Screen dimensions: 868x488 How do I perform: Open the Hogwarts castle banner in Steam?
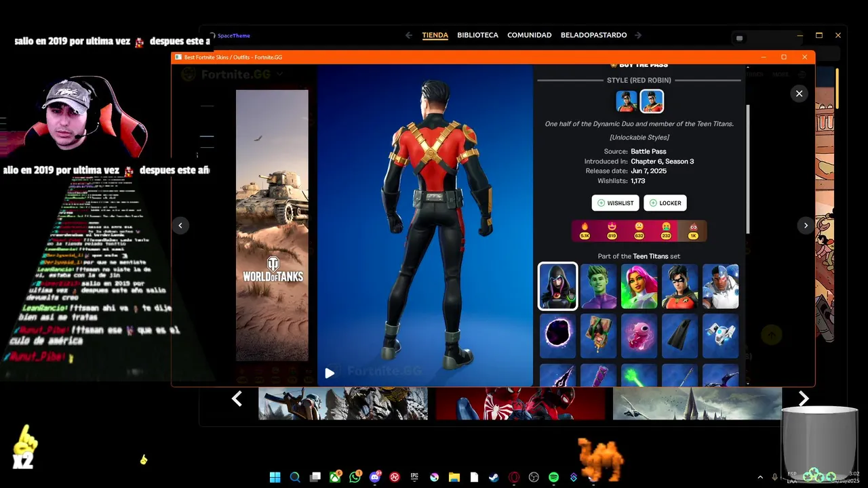(697, 404)
